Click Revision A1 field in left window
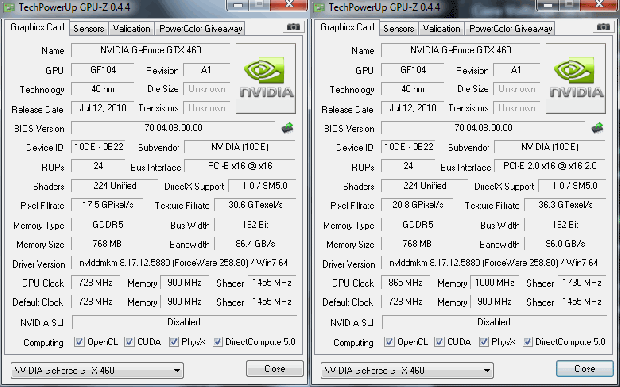Image resolution: width=620 pixels, height=387 pixels. 207,70
